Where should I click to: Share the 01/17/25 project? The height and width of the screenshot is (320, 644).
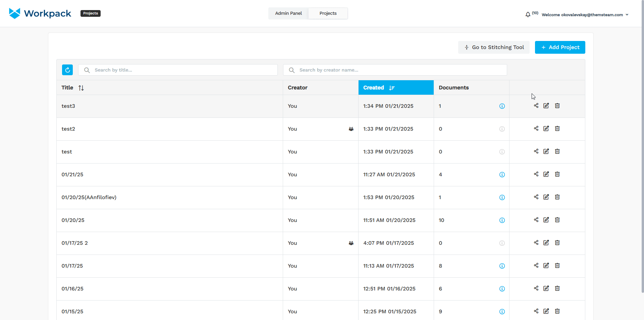(x=536, y=266)
